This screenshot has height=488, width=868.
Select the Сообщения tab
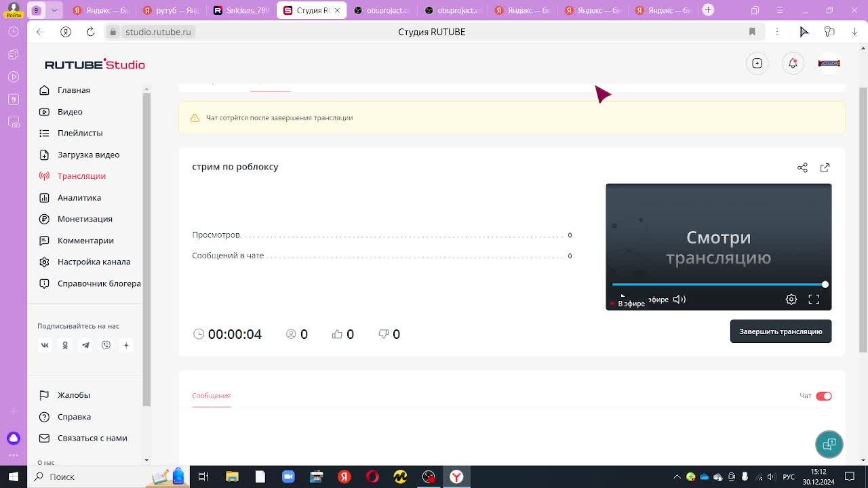211,396
